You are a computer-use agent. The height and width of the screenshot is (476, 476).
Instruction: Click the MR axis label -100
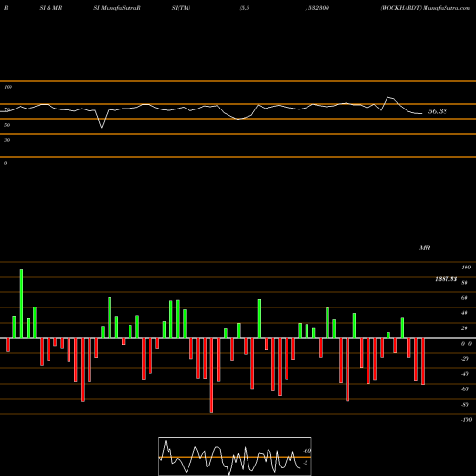click(466, 420)
